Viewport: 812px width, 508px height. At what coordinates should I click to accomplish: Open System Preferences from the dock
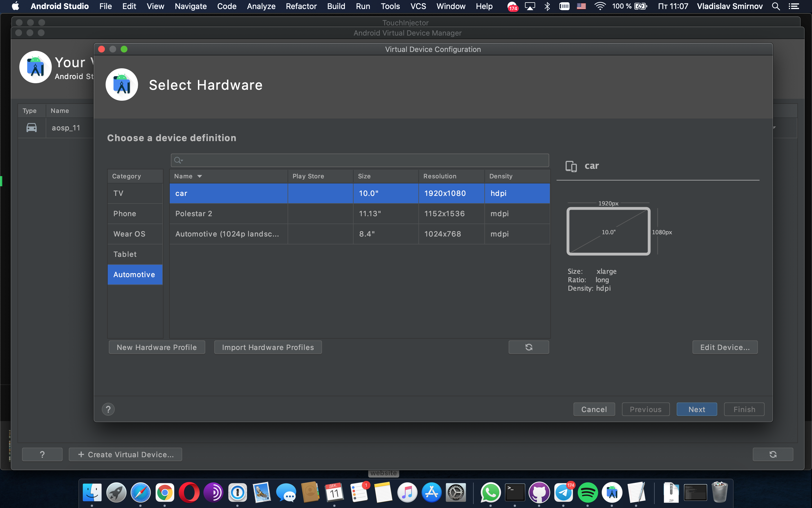[x=456, y=492]
